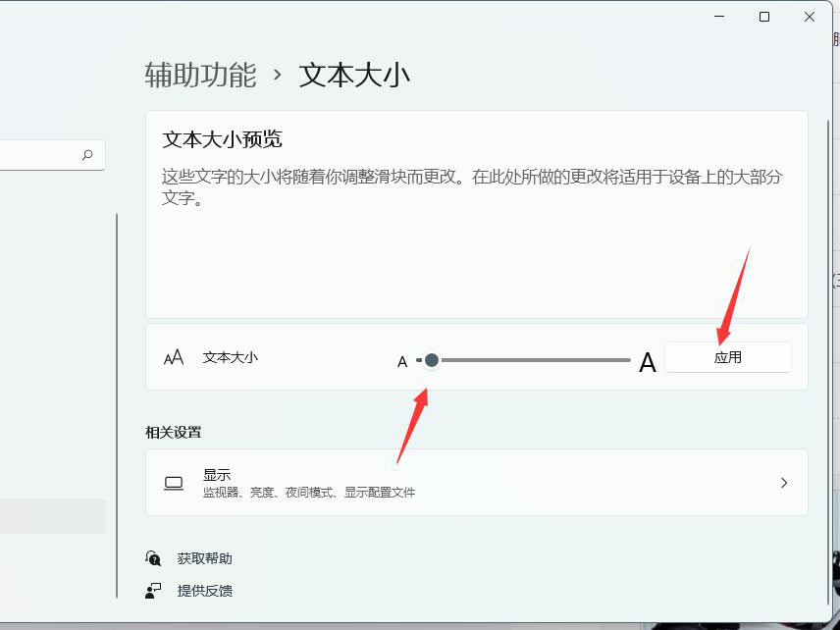Click the AA icon beside 文本大小
The height and width of the screenshot is (630, 840).
pos(174,357)
